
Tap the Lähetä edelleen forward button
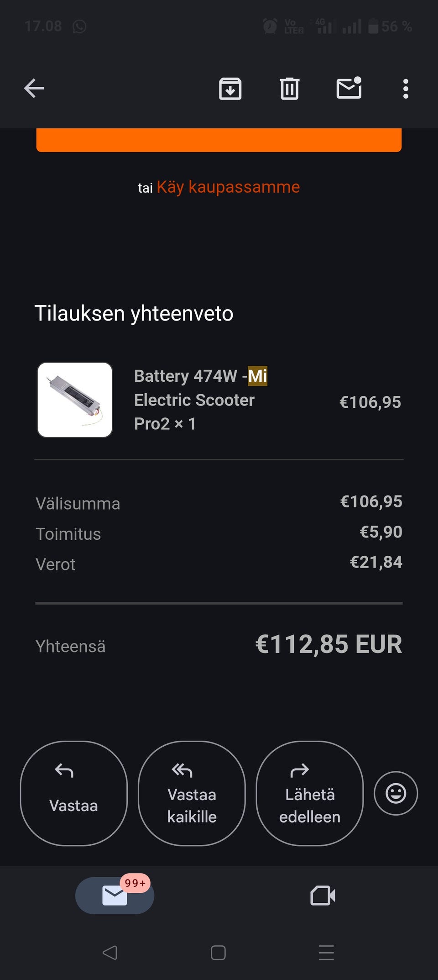coord(310,793)
